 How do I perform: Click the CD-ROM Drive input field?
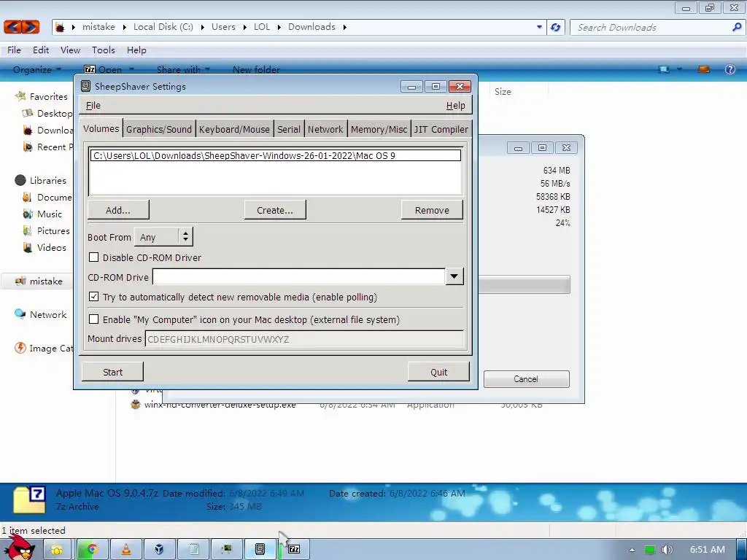(298, 276)
